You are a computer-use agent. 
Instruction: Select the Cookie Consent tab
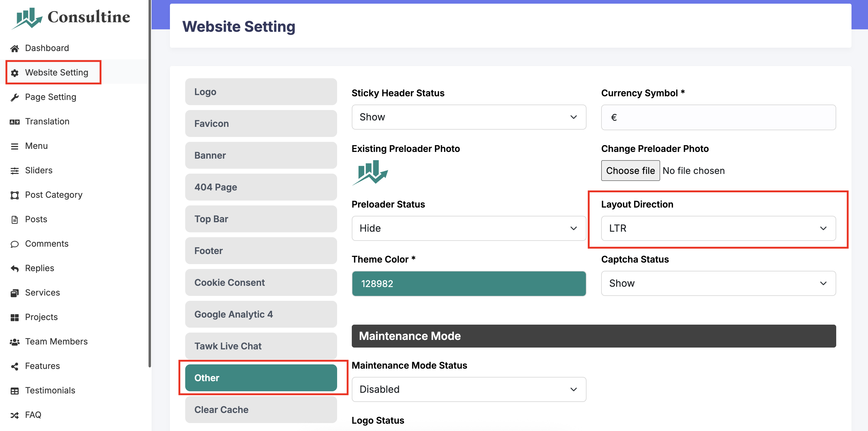tap(261, 282)
